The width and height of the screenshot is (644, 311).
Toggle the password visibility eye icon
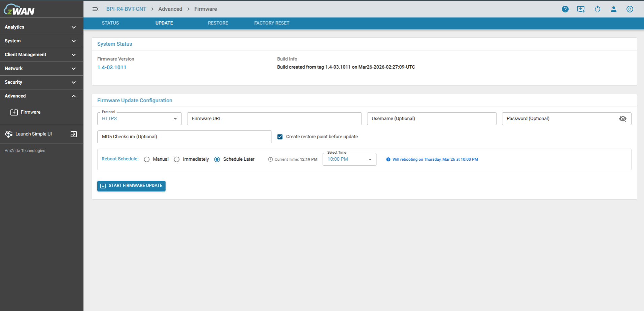pos(623,119)
